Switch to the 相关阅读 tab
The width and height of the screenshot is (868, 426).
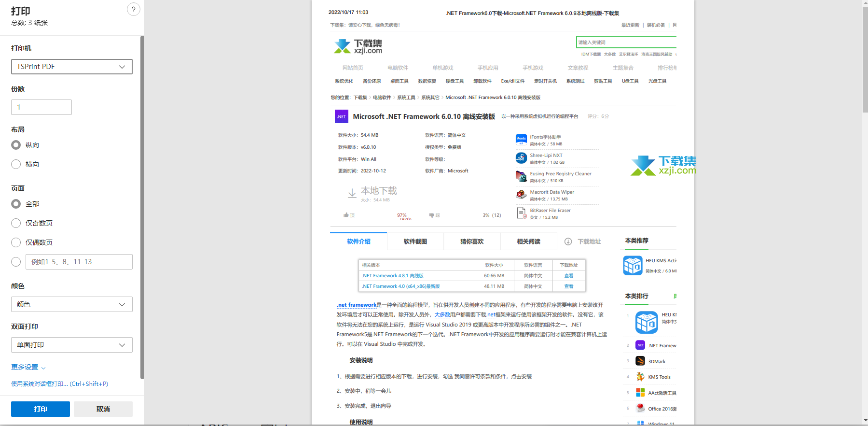(528, 241)
